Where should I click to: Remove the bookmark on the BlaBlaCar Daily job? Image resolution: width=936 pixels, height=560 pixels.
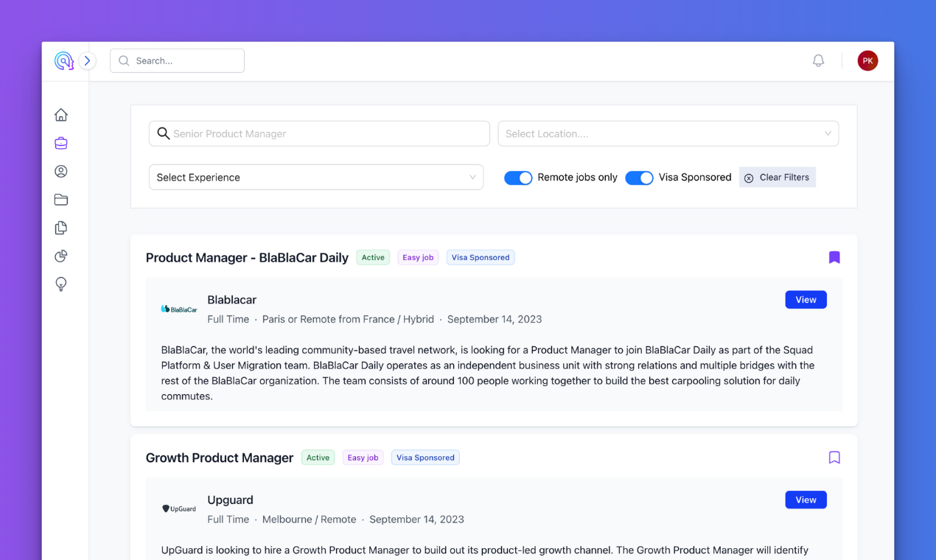(834, 257)
